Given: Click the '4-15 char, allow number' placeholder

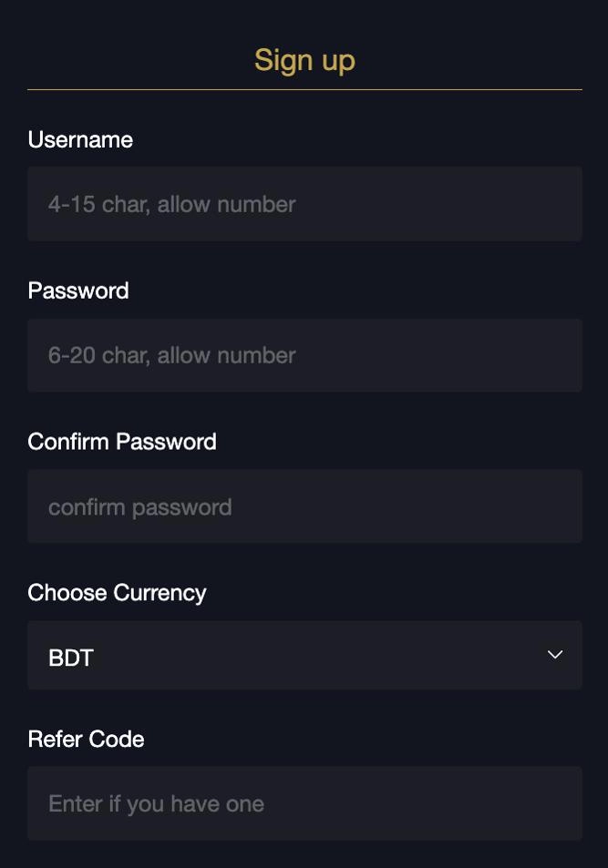Looking at the screenshot, I should coord(171,204).
